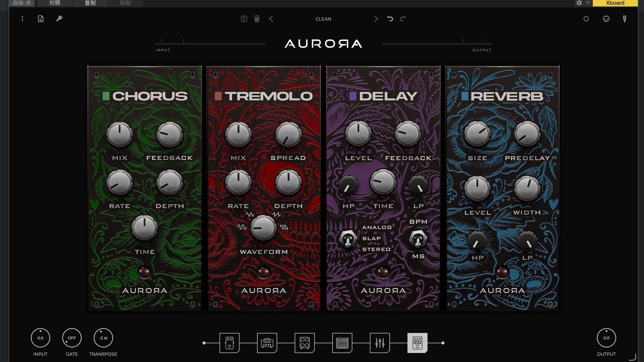Click the OUTPUT gain knob
The image size is (644, 362).
pyautogui.click(x=606, y=338)
